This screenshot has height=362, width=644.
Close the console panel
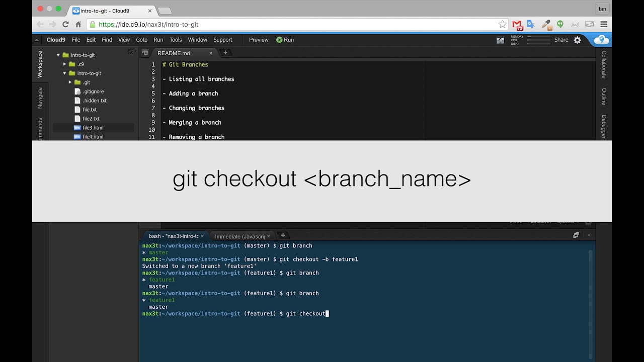589,235
